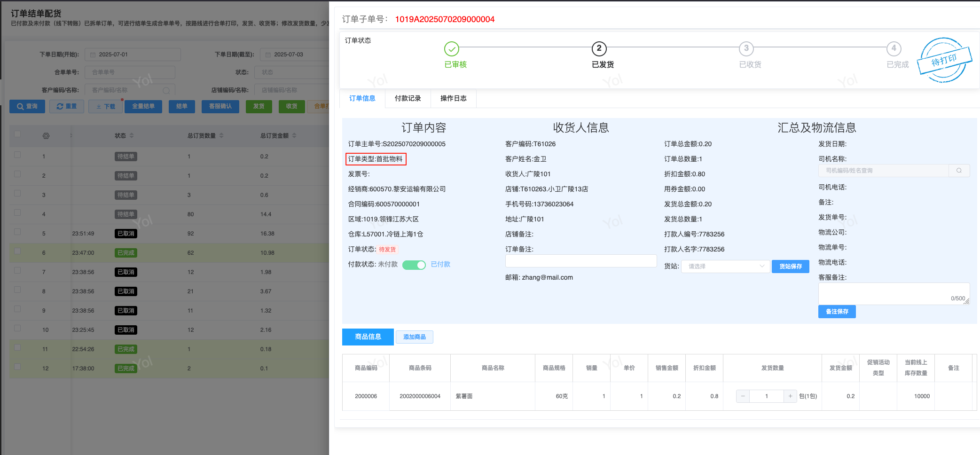Viewport: 980px width, 455px height.
Task: Click the 货站保存 button
Action: coord(790,267)
